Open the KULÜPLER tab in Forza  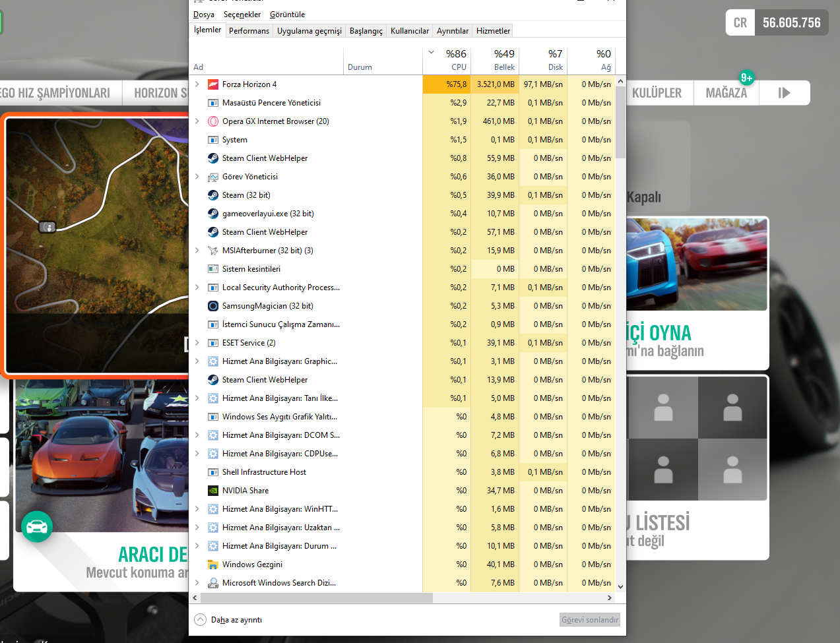point(657,93)
